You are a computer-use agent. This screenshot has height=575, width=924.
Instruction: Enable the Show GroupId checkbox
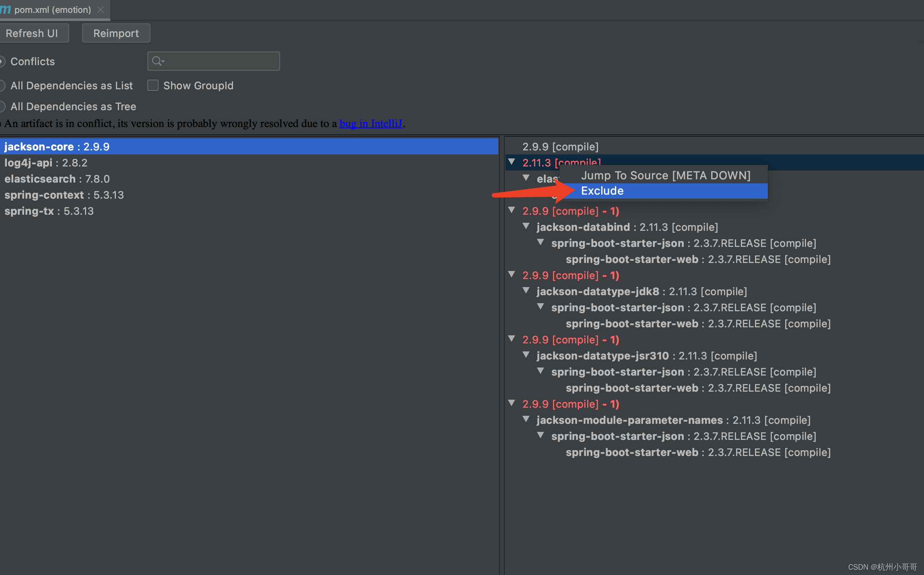[x=153, y=85]
